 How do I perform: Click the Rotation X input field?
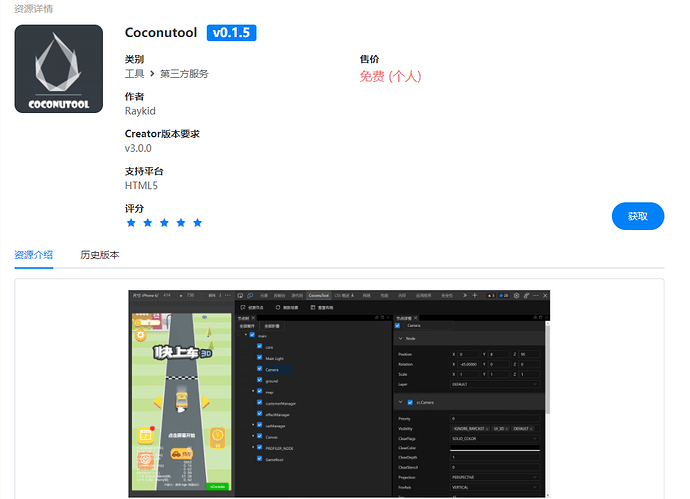point(468,364)
